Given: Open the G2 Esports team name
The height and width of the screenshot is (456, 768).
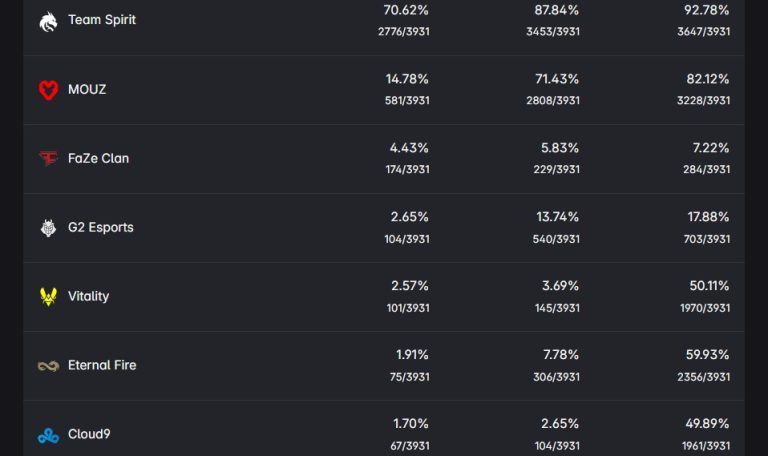Looking at the screenshot, I should pyautogui.click(x=100, y=227).
